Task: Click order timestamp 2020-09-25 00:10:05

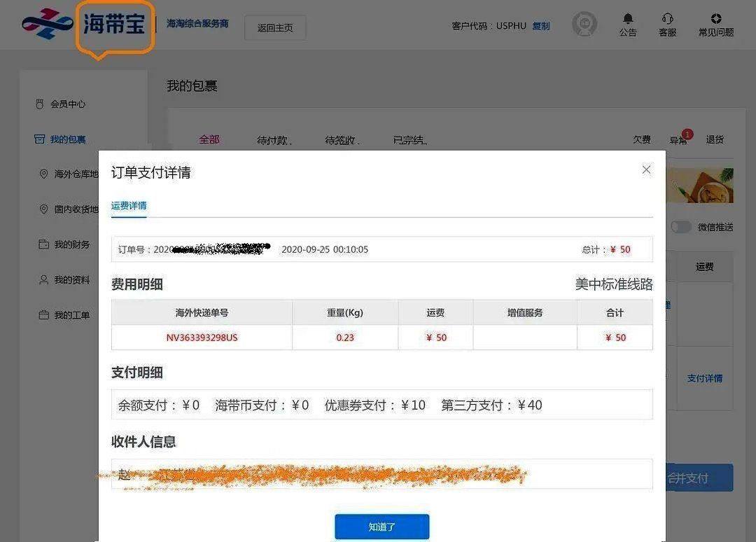Action: click(325, 249)
